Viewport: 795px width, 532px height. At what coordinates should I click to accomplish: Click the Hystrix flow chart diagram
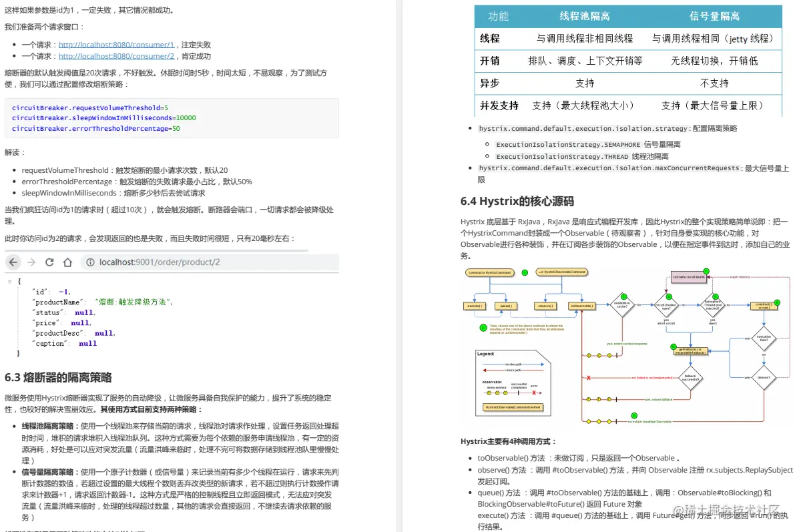(627, 346)
